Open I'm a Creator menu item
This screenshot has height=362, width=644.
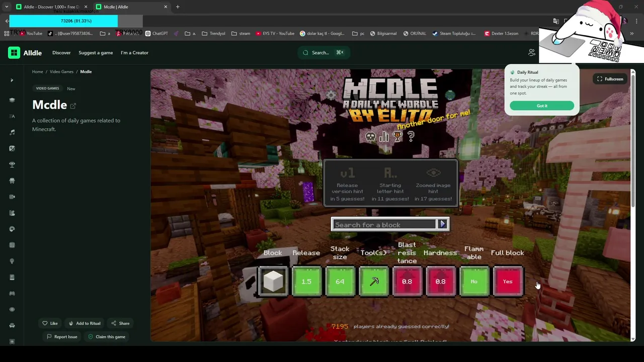[134, 53]
